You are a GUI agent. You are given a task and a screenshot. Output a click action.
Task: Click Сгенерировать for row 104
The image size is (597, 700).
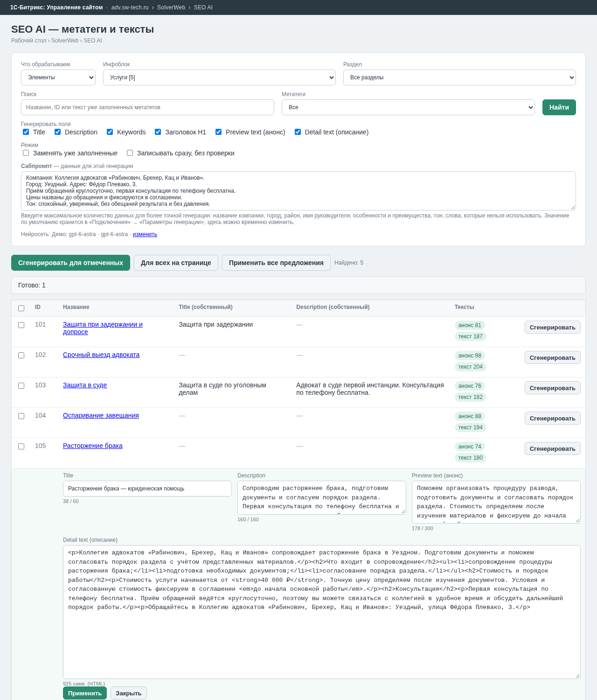click(553, 418)
